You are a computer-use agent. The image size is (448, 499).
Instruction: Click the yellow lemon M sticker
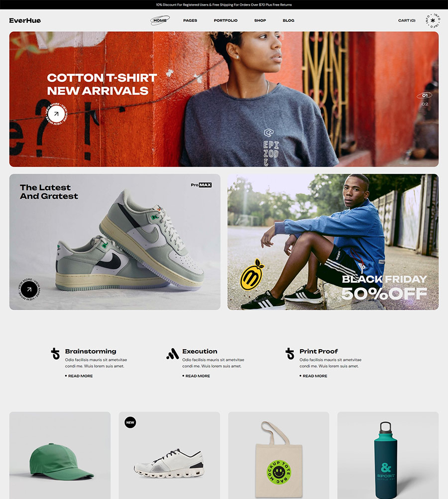[252, 274]
